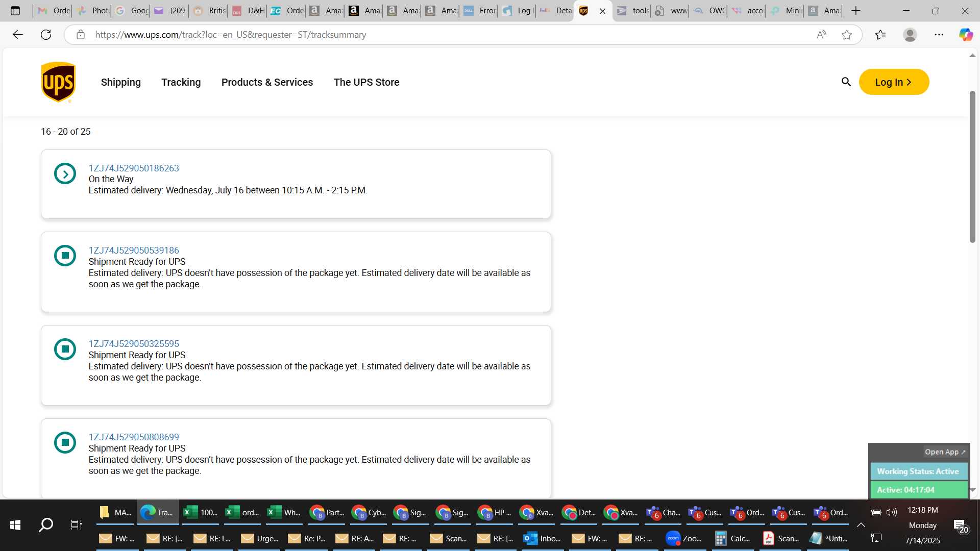The height and width of the screenshot is (551, 980).
Task: Switch to the OWC browser tab
Action: tap(709, 11)
